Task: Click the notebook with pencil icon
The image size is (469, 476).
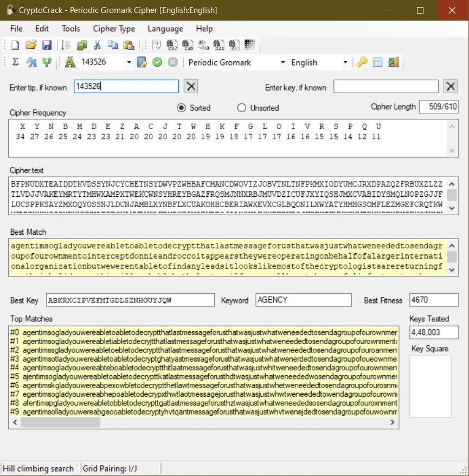Action: [x=142, y=62]
